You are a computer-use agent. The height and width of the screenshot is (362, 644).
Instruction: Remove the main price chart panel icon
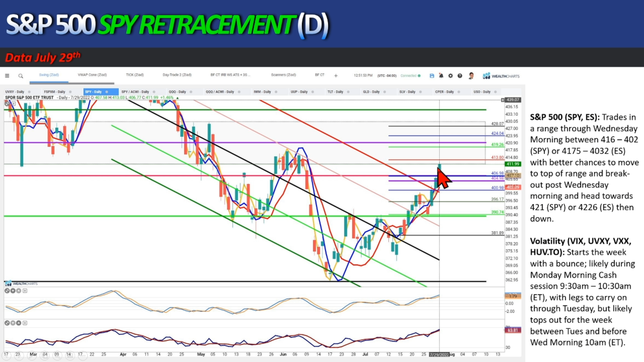(7, 103)
